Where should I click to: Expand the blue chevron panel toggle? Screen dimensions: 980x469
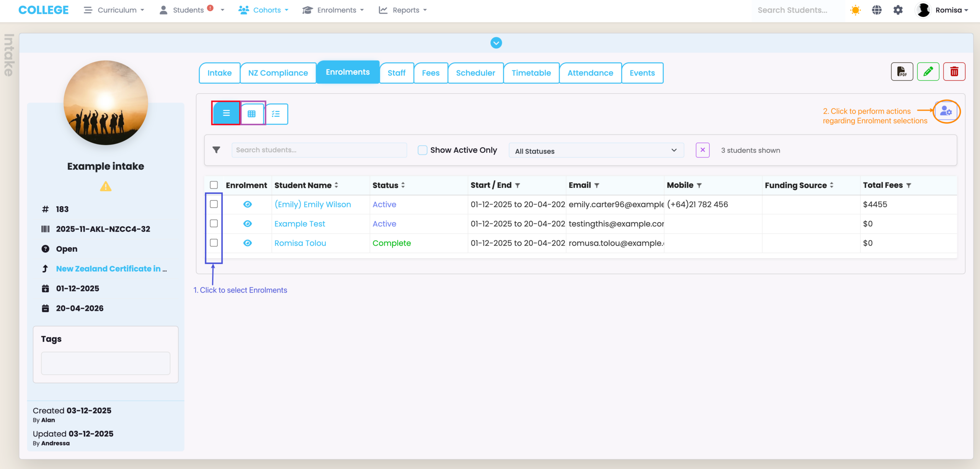coord(496,43)
